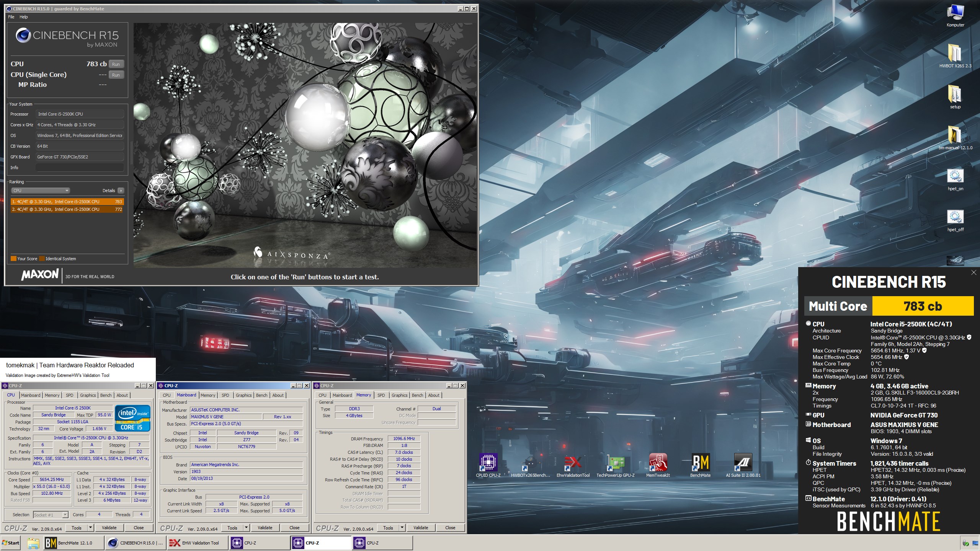Launch the EhwValidationTool desktop shortcut

point(573,465)
